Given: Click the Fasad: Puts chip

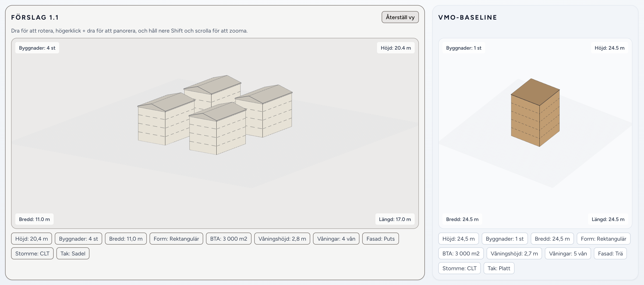Looking at the screenshot, I should click(x=380, y=239).
